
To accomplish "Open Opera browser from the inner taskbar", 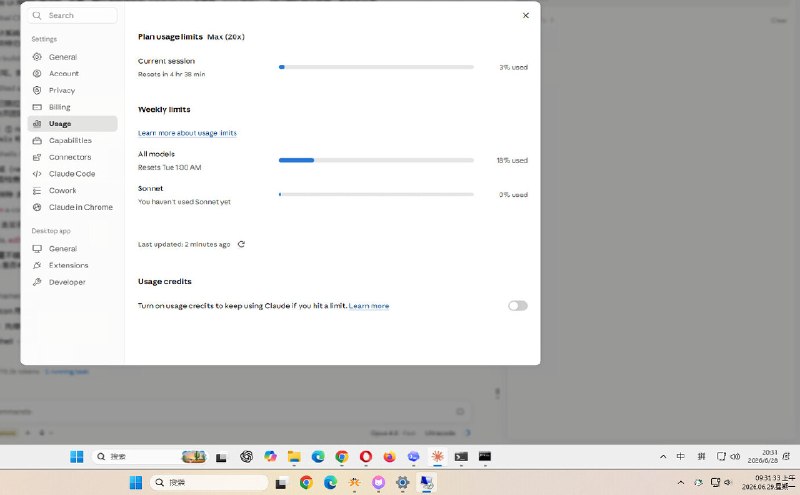I will point(366,457).
